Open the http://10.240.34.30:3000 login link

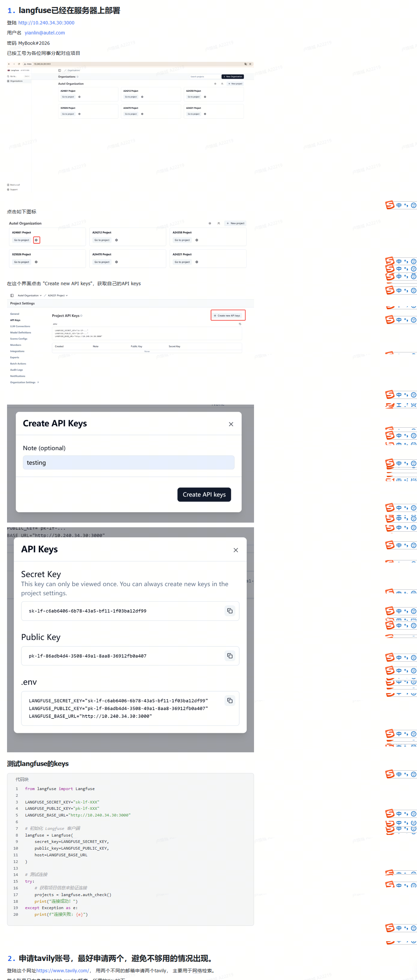(x=47, y=23)
